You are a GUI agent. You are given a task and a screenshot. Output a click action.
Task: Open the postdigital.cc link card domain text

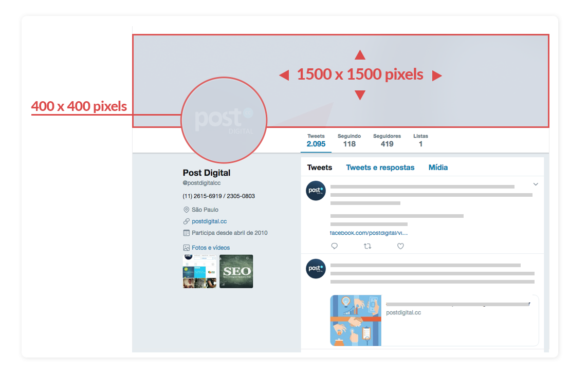[x=403, y=312]
